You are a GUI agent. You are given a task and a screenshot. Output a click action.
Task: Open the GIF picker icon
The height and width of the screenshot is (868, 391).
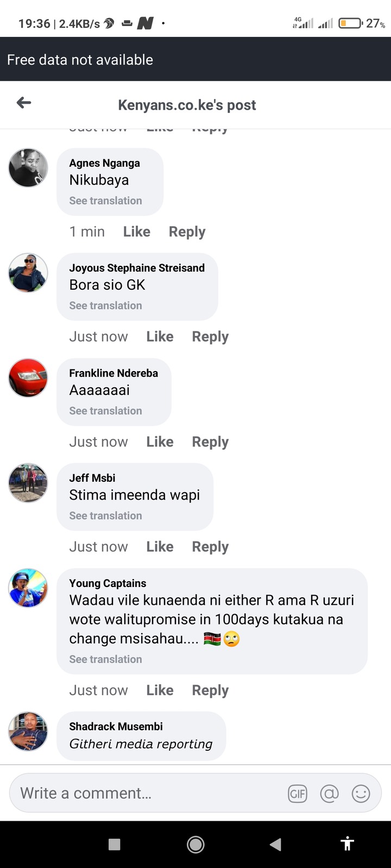[x=298, y=794]
